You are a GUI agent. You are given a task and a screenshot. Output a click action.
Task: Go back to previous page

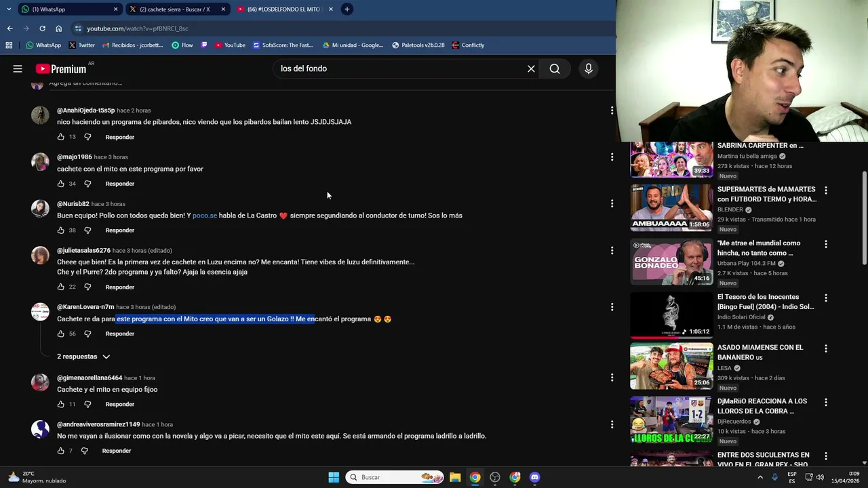[x=9, y=28]
